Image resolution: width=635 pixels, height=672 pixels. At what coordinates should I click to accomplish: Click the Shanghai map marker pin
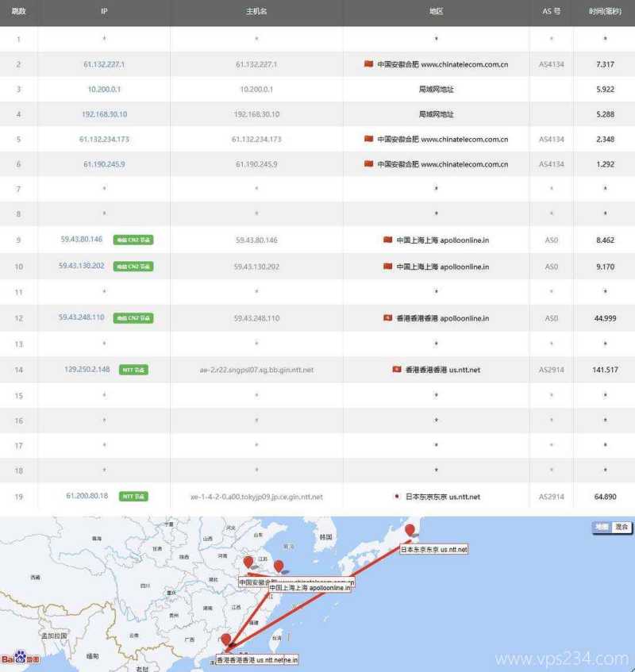click(279, 566)
